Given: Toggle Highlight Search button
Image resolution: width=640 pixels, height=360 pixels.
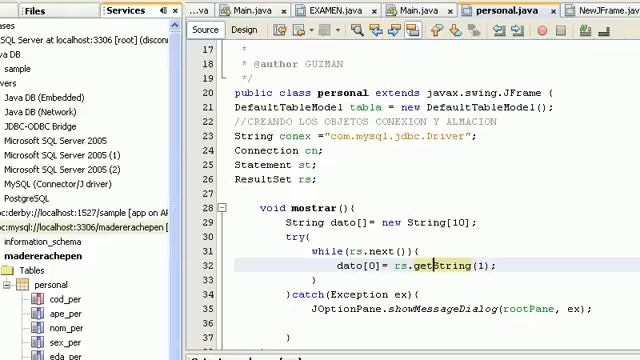Looking at the screenshot, I should click(x=413, y=30).
